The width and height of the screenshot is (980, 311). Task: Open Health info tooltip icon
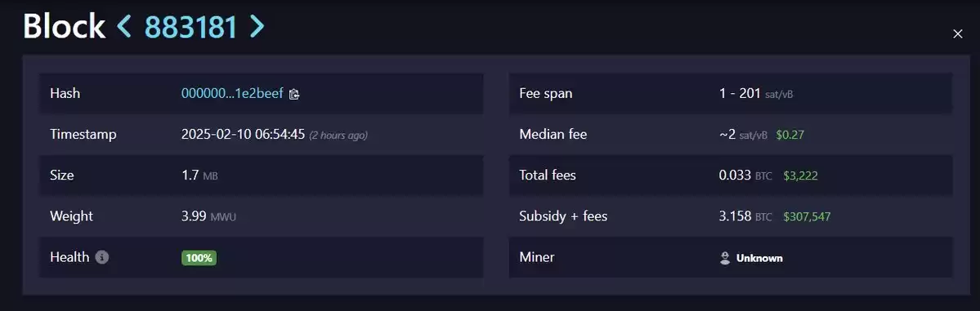102,256
